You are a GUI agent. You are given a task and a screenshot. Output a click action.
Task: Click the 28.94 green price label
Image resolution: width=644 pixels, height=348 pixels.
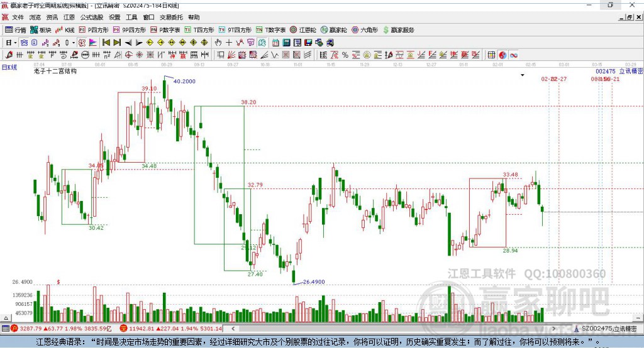point(510,251)
